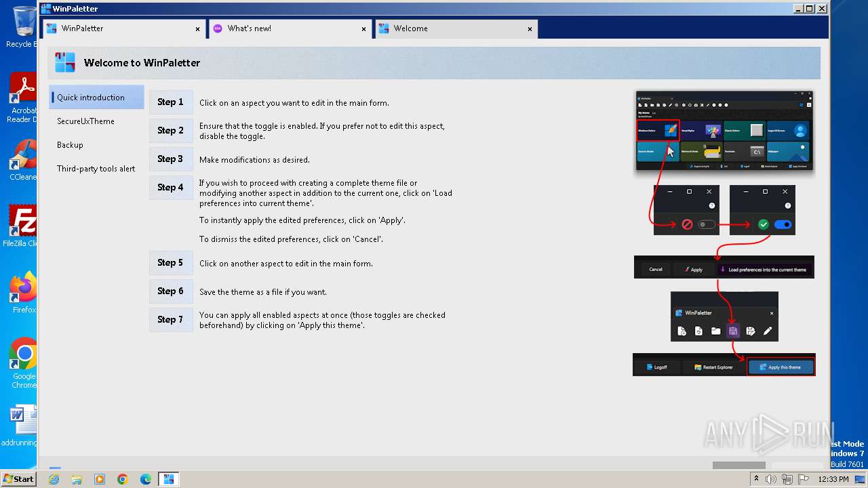The image size is (868, 488).
Task: Select the Acrobat Reader desktop icon
Action: point(23,99)
